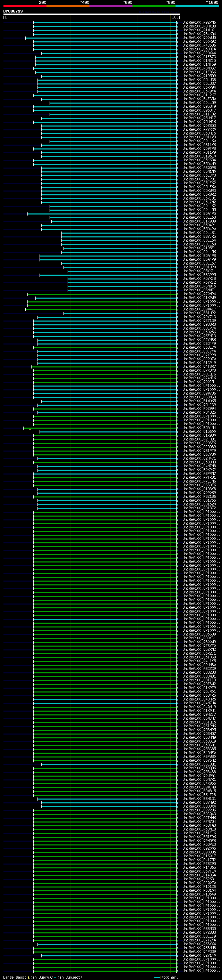The width and height of the screenshot is (222, 980).
Task: Select label UniRef100_P50256
Action: 199,332
